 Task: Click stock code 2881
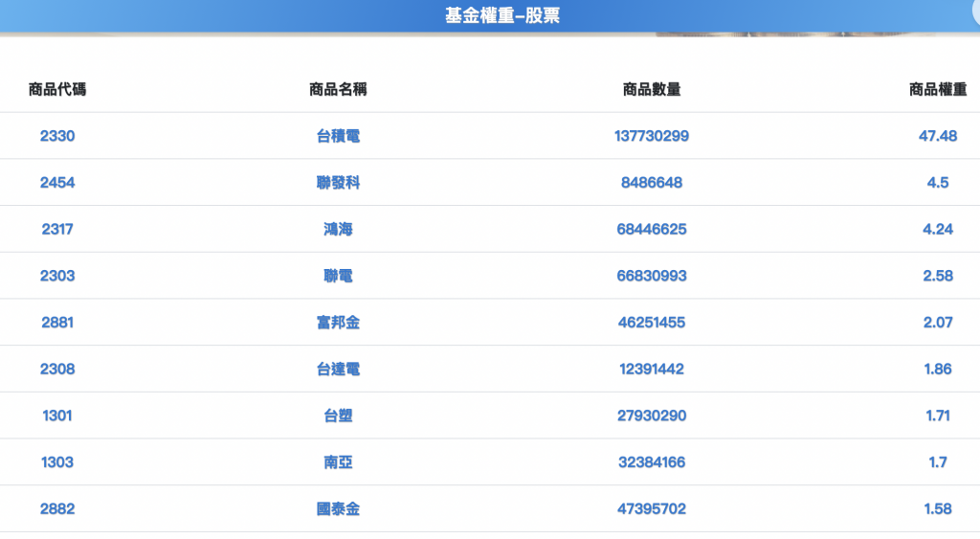click(57, 322)
